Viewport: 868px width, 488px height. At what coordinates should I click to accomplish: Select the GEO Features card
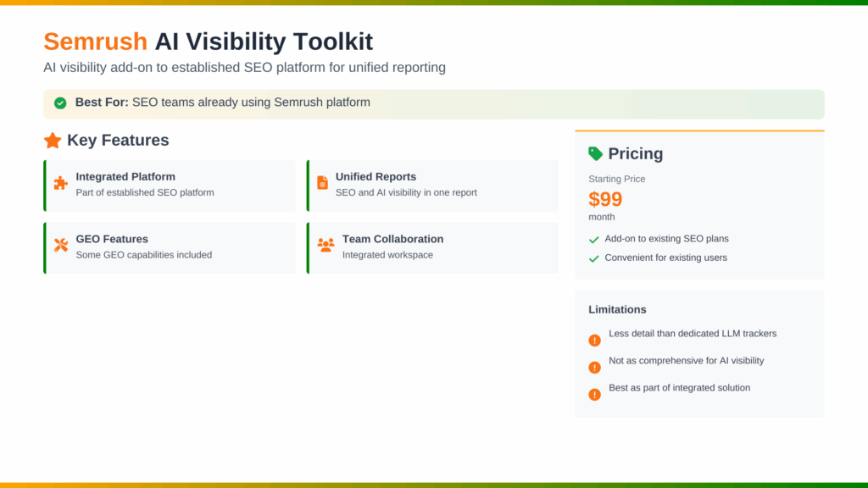click(x=170, y=247)
